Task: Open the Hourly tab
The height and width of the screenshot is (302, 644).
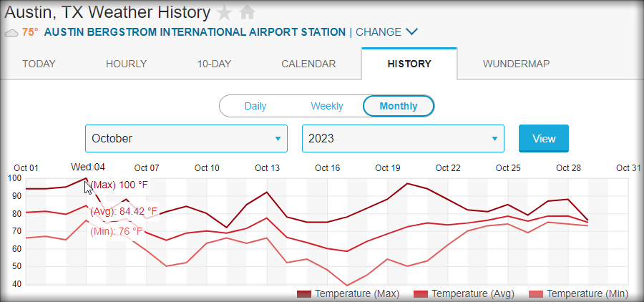Action: pyautogui.click(x=126, y=64)
